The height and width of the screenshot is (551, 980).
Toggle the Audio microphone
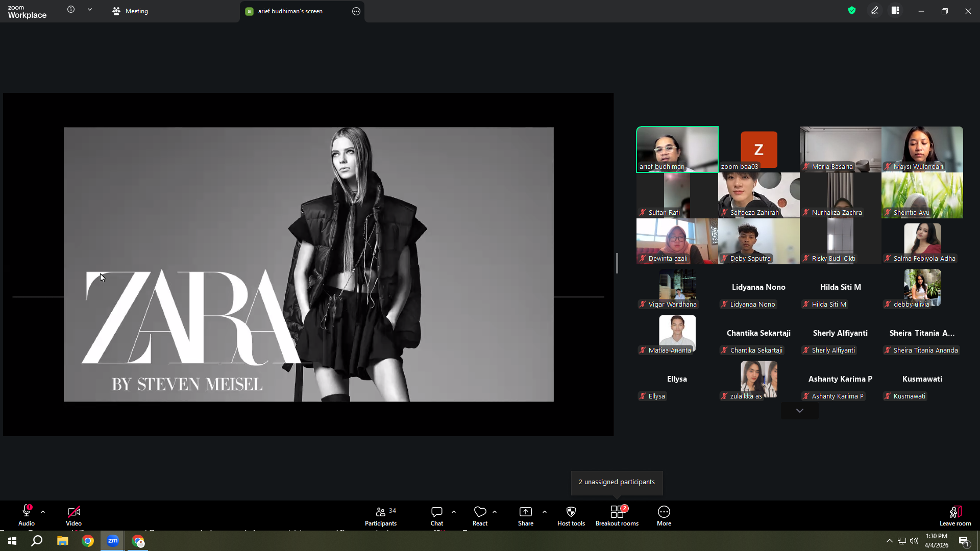coord(27,515)
